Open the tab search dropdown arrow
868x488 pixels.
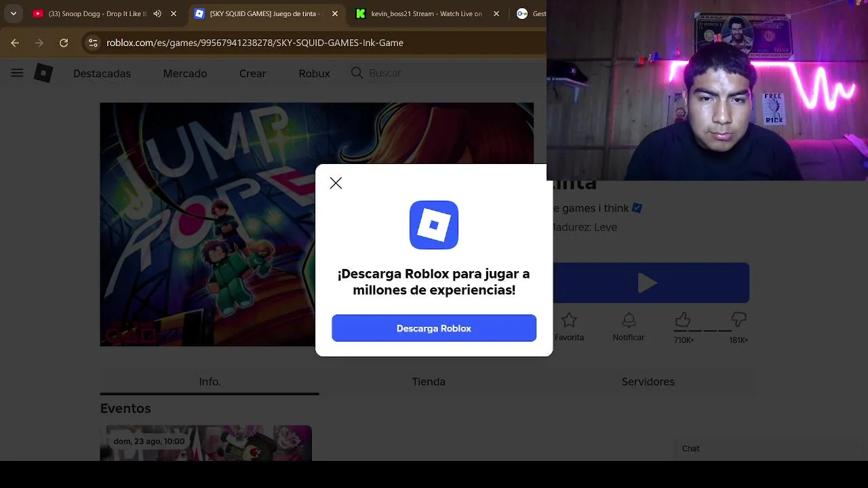tap(13, 14)
